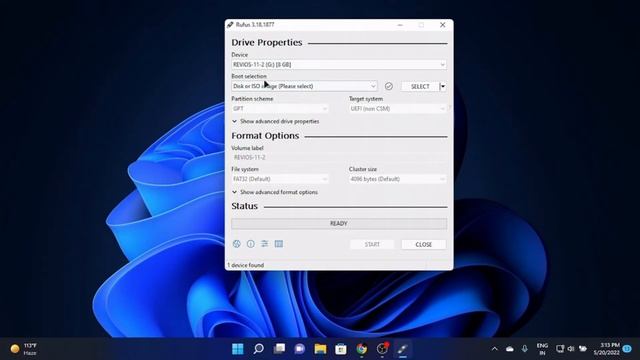The height and width of the screenshot is (360, 640).
Task: Expand Show advanced format options
Action: coord(275,192)
